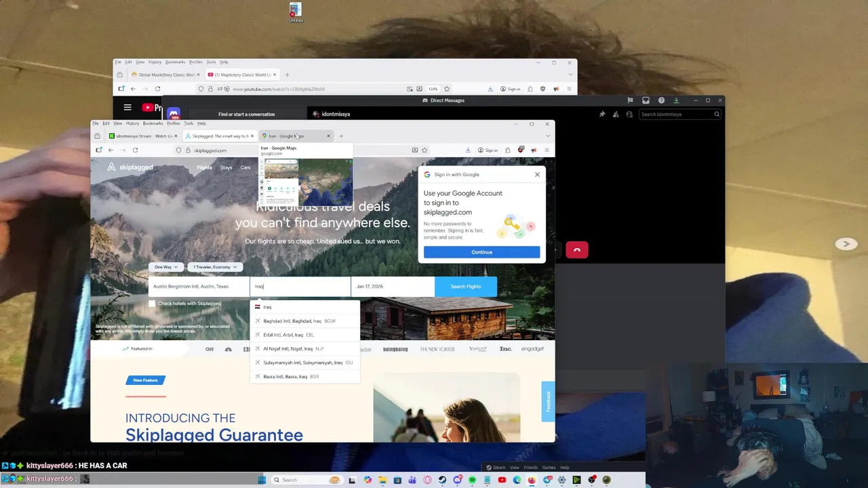Select the Iraq country suggestion with flag

click(x=305, y=307)
